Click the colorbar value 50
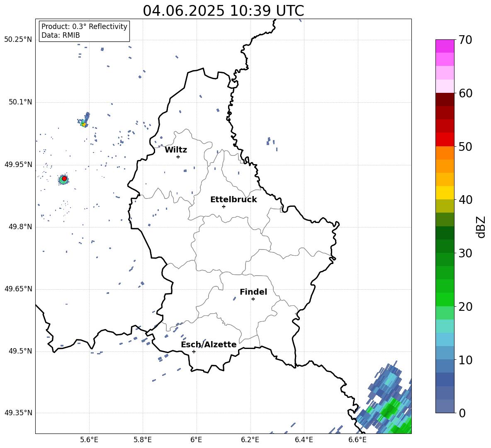 pos(465,147)
